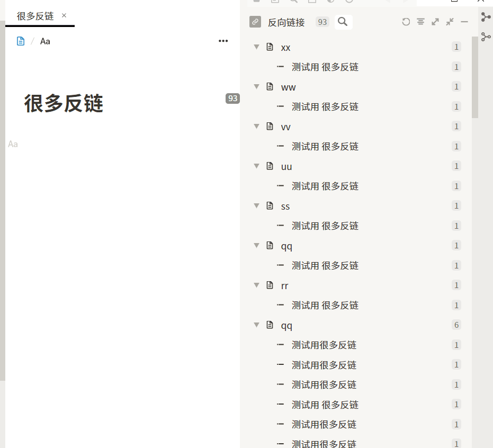
Task: Click the empty Aa placeholder block
Action: [13, 144]
